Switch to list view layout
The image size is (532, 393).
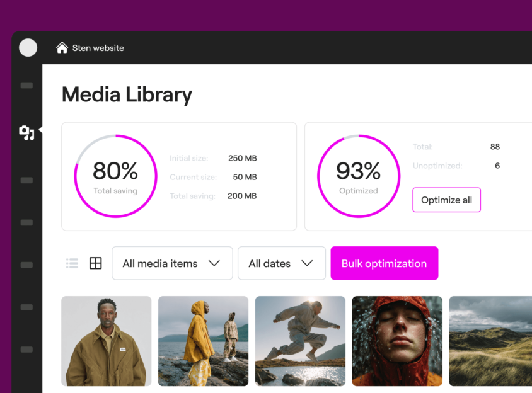click(x=72, y=263)
